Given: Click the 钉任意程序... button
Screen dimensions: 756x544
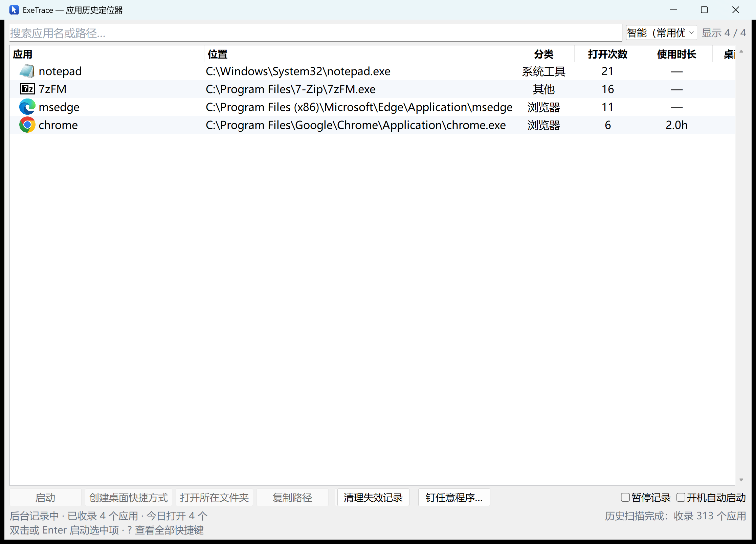Looking at the screenshot, I should click(454, 497).
